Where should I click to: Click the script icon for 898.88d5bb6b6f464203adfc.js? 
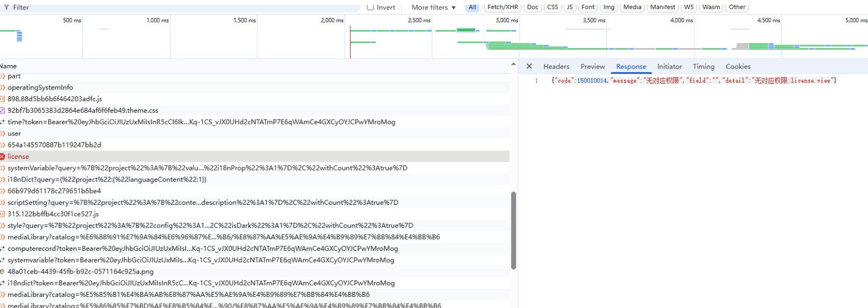point(2,99)
